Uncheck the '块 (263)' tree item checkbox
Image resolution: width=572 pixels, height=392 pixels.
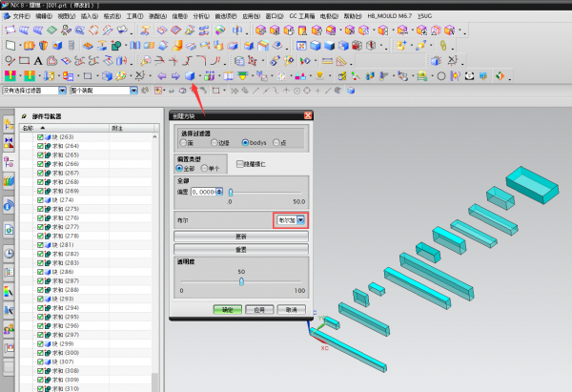point(40,136)
